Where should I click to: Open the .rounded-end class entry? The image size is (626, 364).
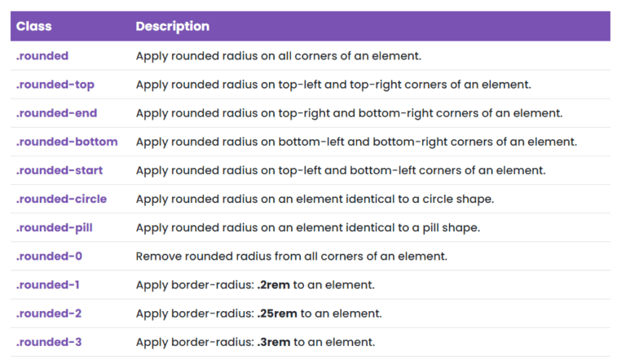click(x=56, y=113)
